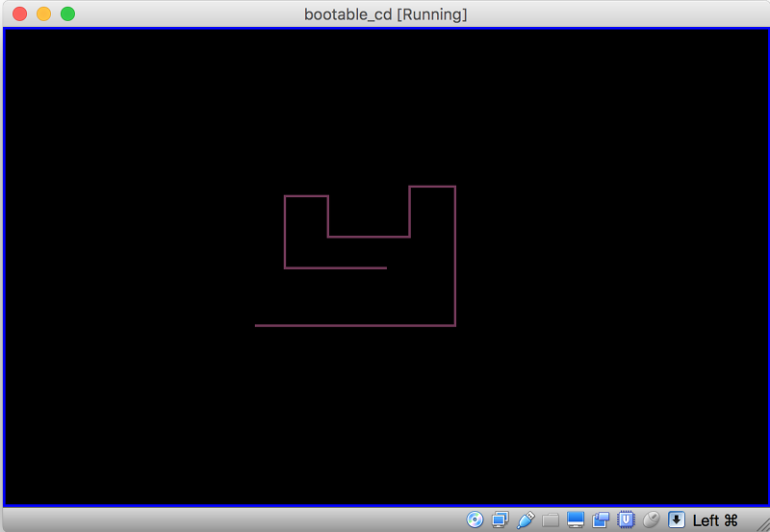Click the blue monitor display icon
This screenshot has width=770, height=532.
[576, 520]
